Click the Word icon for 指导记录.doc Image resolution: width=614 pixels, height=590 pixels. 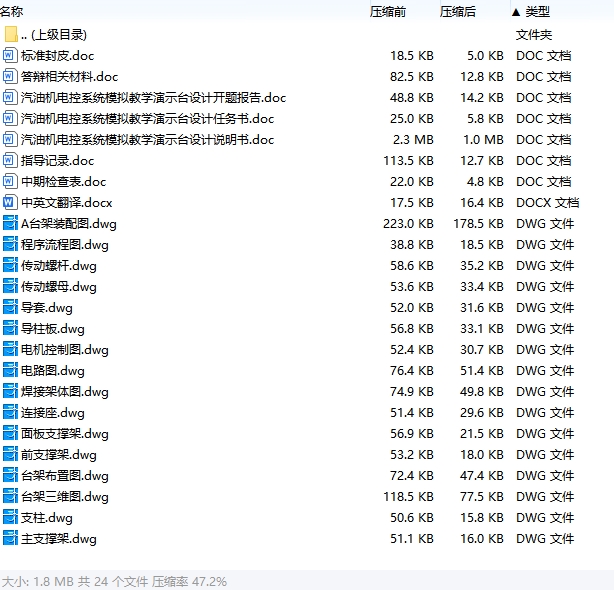(x=10, y=161)
